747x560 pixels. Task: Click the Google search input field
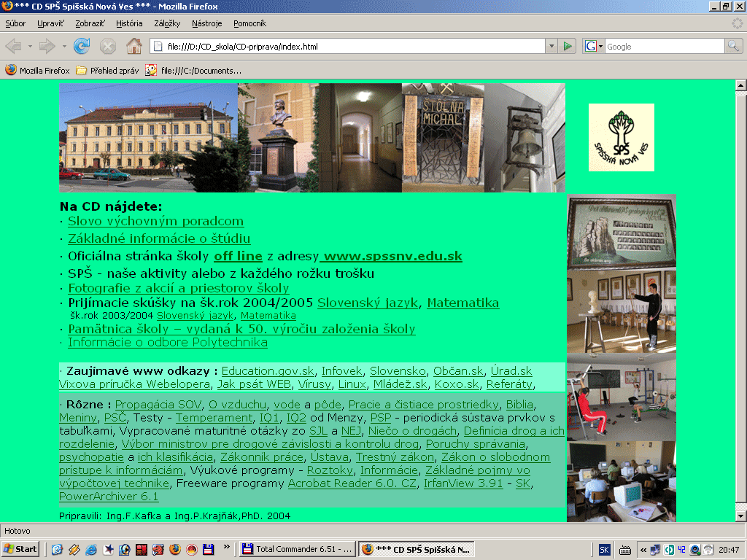tap(664, 47)
